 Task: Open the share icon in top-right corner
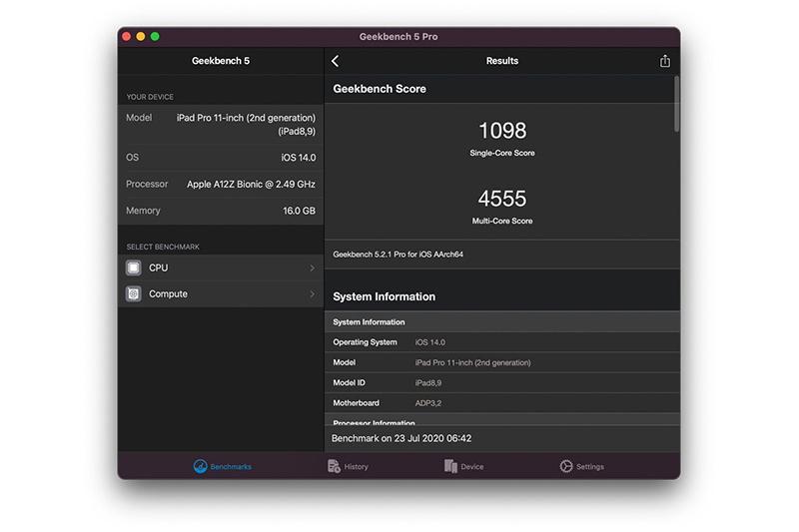click(x=665, y=61)
